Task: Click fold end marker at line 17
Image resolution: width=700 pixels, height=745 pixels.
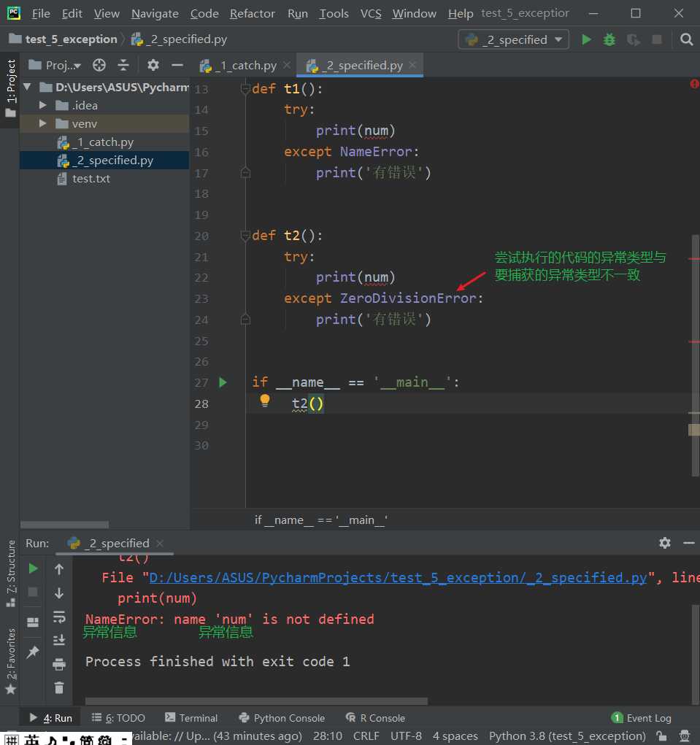Action: coord(245,172)
